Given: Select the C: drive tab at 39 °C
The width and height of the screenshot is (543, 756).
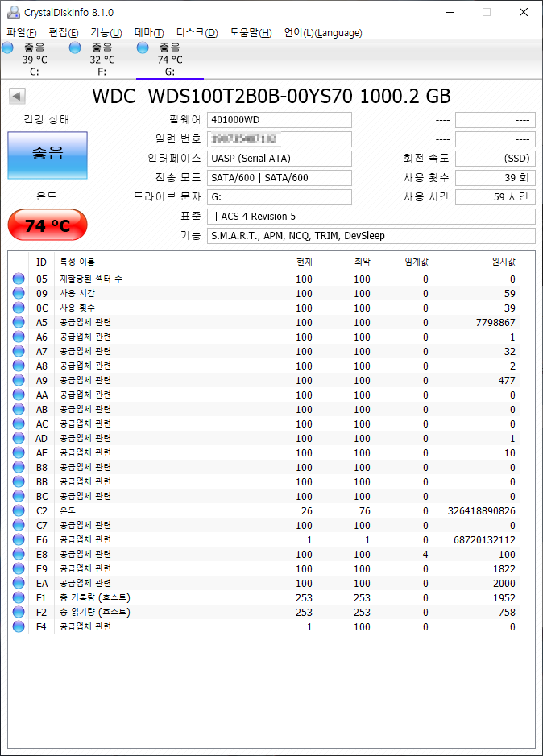Looking at the screenshot, I should [x=35, y=60].
